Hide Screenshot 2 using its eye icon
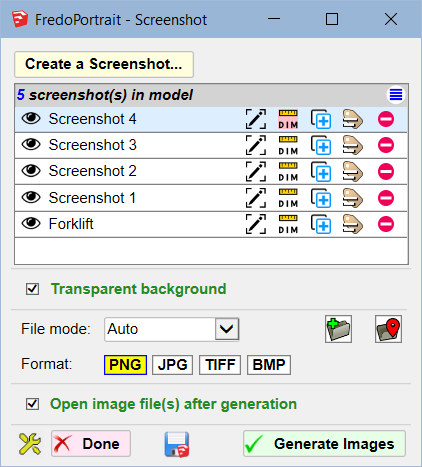This screenshot has height=467, width=422. 31,171
